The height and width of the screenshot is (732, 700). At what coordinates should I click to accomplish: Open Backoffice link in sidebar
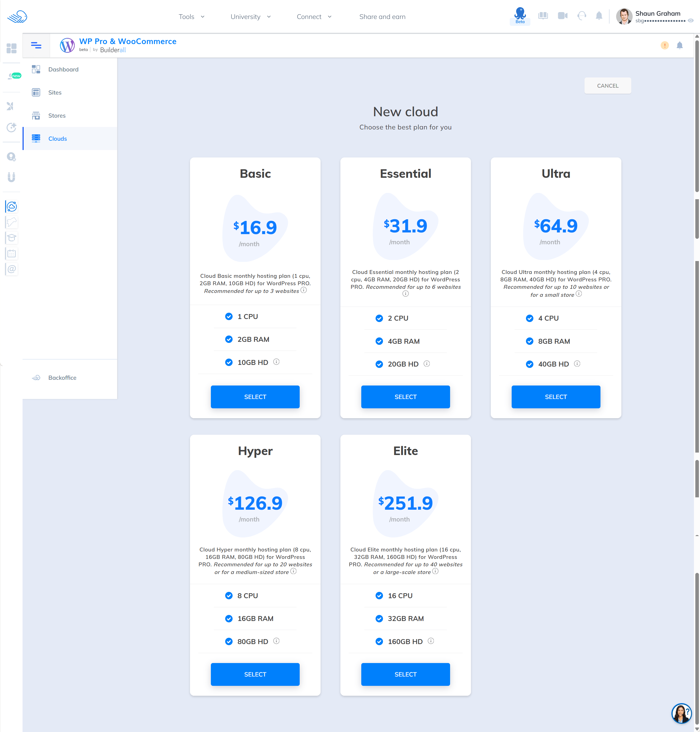(x=70, y=378)
